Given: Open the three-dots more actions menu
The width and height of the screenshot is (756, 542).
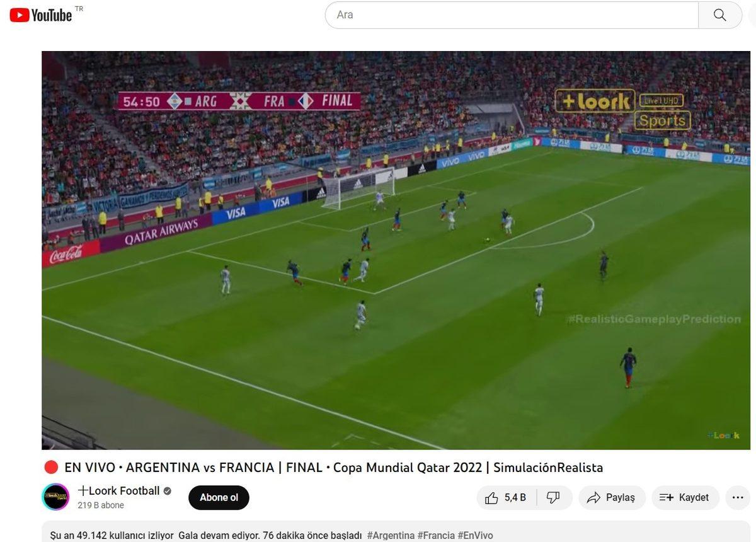Looking at the screenshot, I should click(738, 497).
